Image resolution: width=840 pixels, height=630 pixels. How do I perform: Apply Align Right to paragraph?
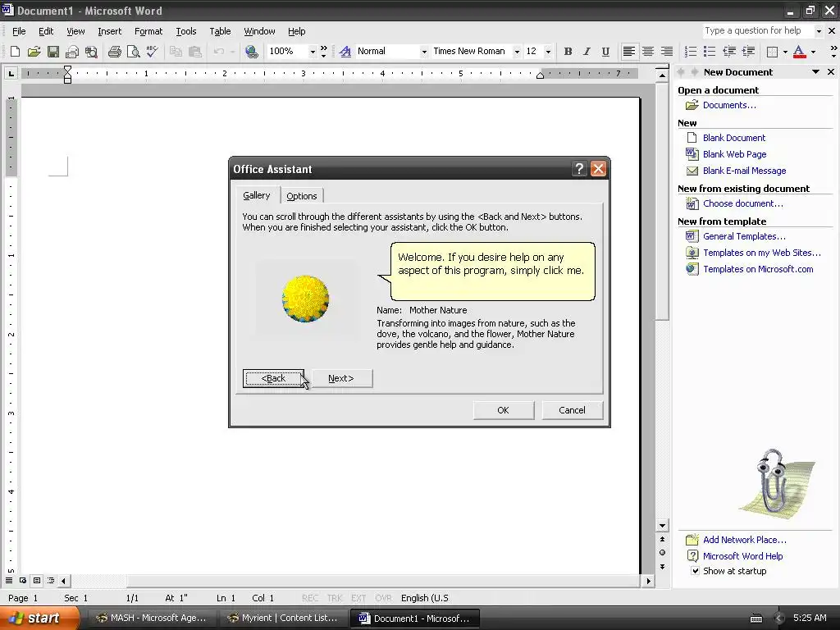coord(666,52)
